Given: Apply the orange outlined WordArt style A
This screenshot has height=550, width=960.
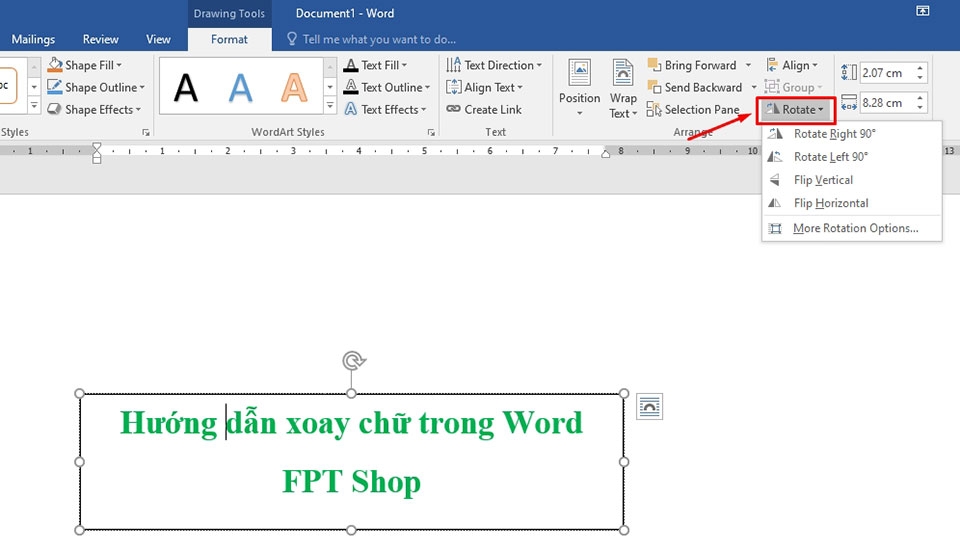Looking at the screenshot, I should tap(294, 87).
